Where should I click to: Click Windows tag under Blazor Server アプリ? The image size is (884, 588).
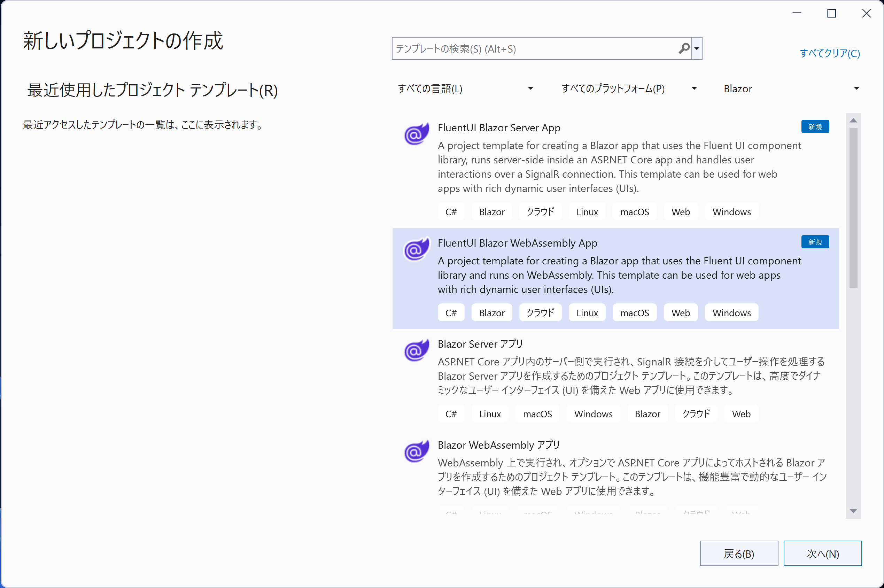594,414
